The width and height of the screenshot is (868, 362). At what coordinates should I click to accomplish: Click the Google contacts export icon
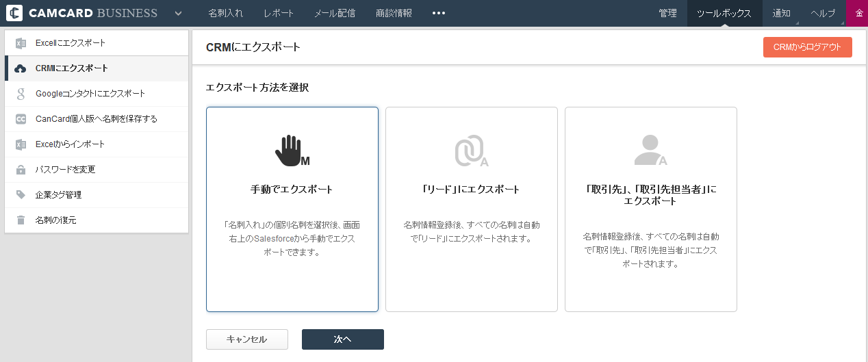point(21,94)
